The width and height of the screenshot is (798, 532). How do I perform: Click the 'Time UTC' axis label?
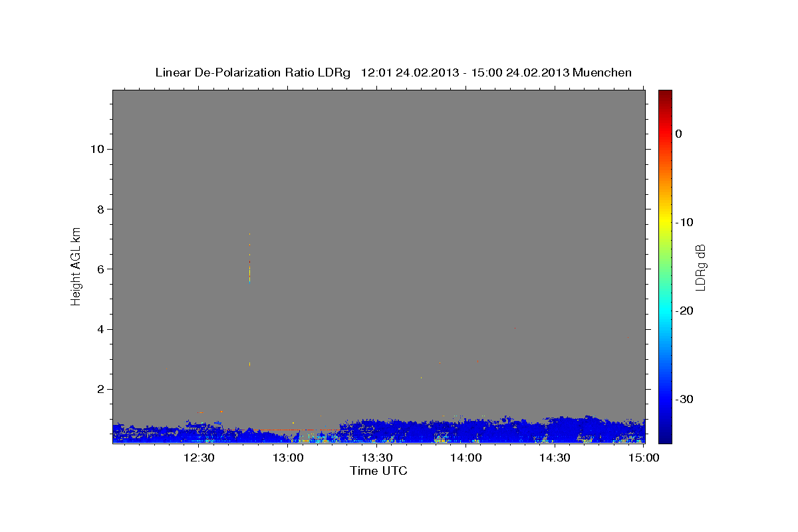point(378,471)
